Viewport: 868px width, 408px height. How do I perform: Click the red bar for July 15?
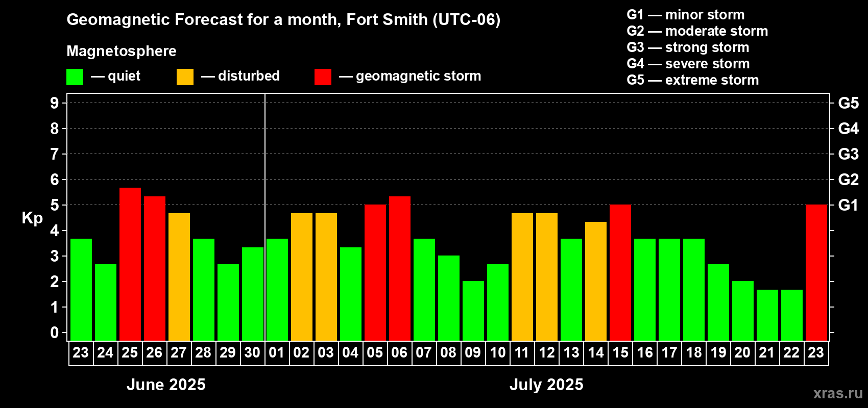pyautogui.click(x=620, y=273)
